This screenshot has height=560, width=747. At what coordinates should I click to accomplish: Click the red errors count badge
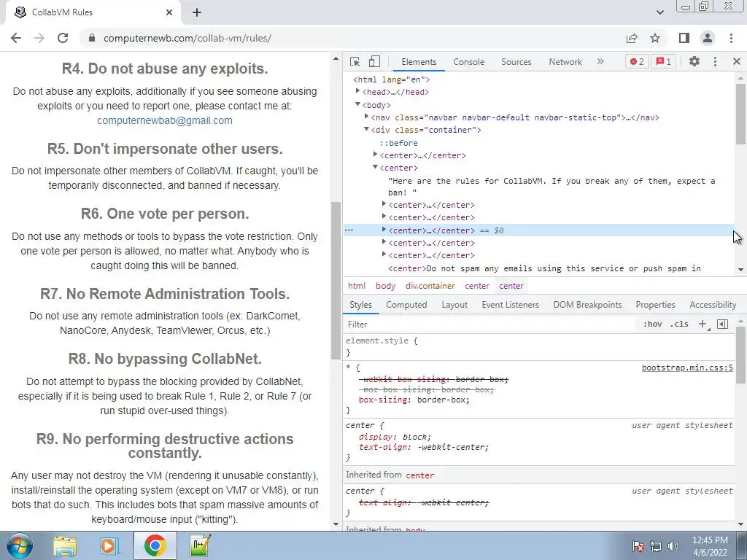[x=637, y=61]
